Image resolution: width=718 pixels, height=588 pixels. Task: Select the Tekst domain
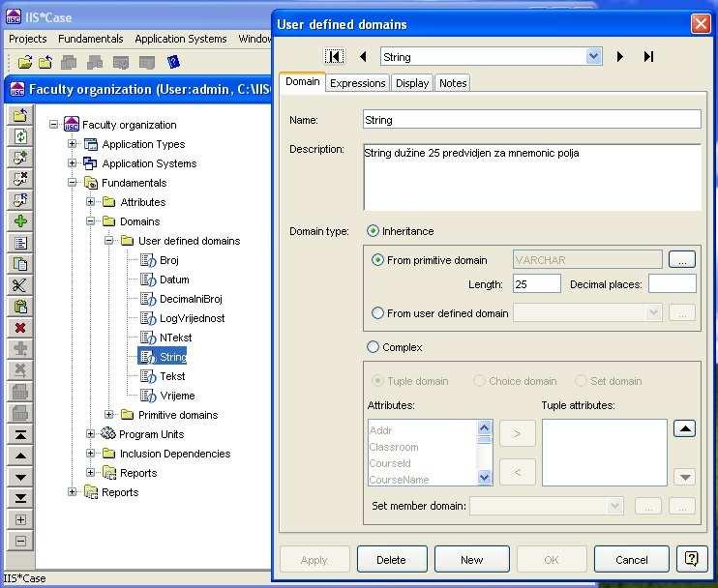coord(172,376)
